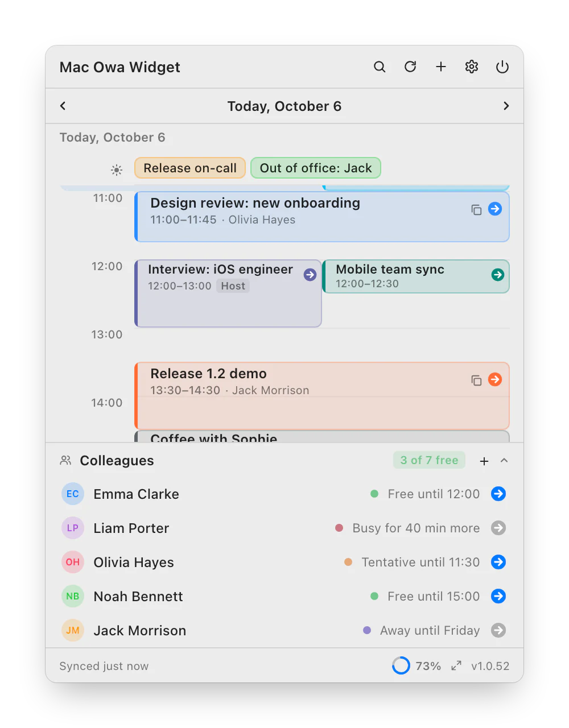Open the Mobile team sync arrow

(498, 275)
